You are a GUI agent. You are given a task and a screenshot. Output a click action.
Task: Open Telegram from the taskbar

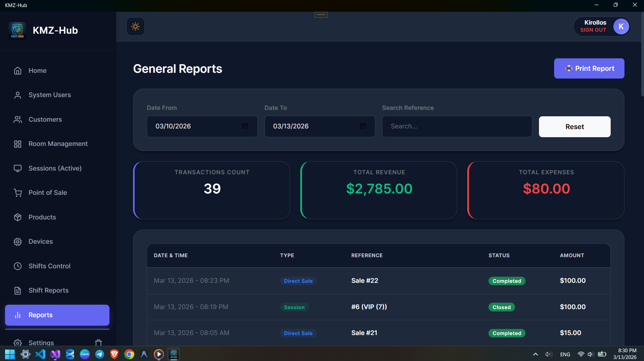coord(100,354)
